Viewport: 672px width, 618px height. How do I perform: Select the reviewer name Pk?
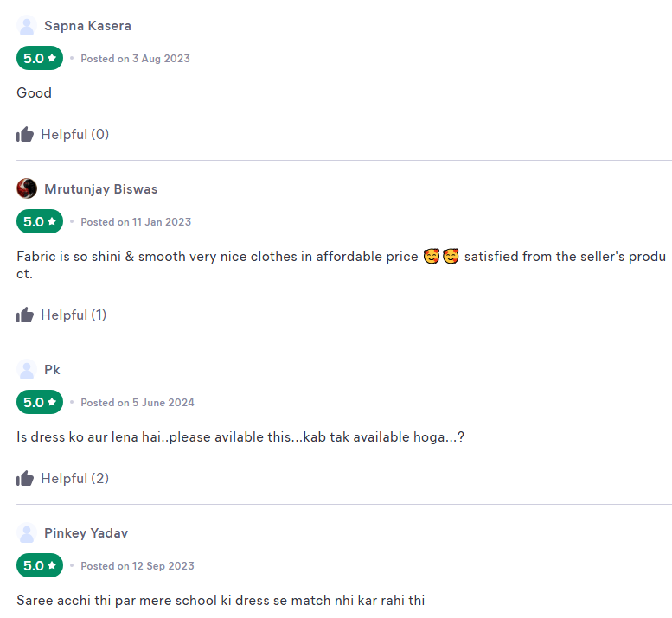(x=52, y=370)
